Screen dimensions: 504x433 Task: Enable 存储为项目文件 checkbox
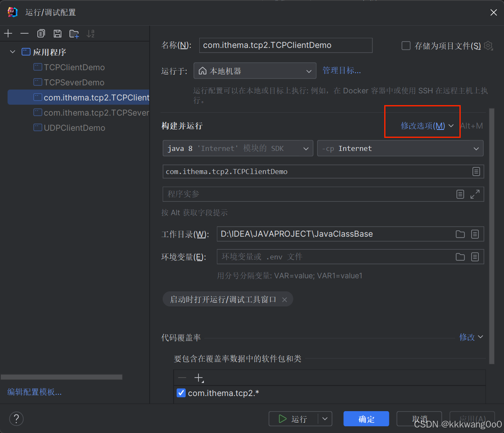[406, 46]
